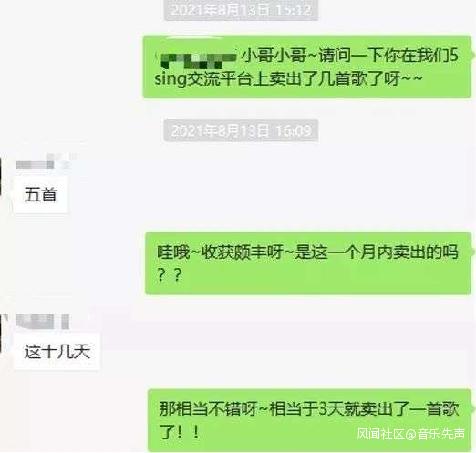Click the 15:12 timestamp label

point(241,10)
